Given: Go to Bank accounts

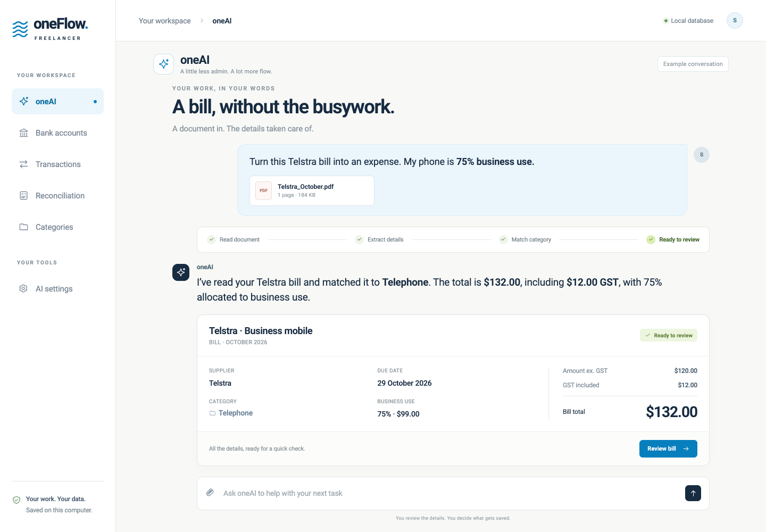Looking at the screenshot, I should 57,133.
